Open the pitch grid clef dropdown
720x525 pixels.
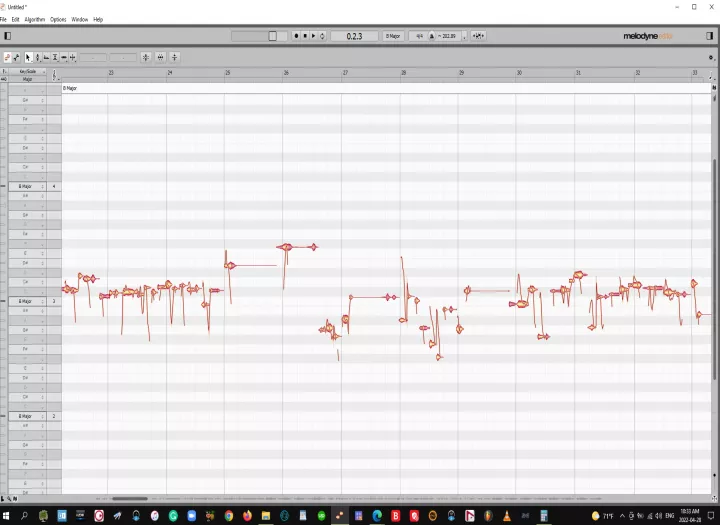pyautogui.click(x=55, y=75)
